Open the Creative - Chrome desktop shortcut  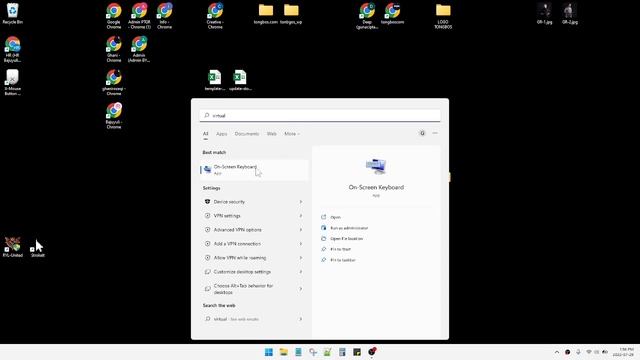215,16
